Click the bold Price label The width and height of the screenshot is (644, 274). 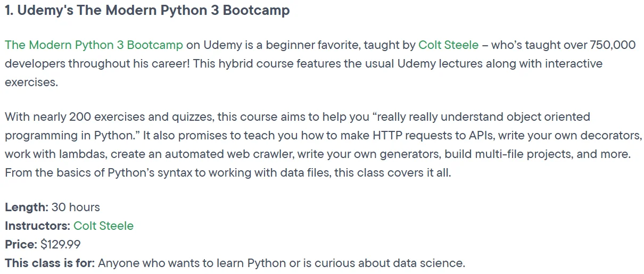coord(21,244)
